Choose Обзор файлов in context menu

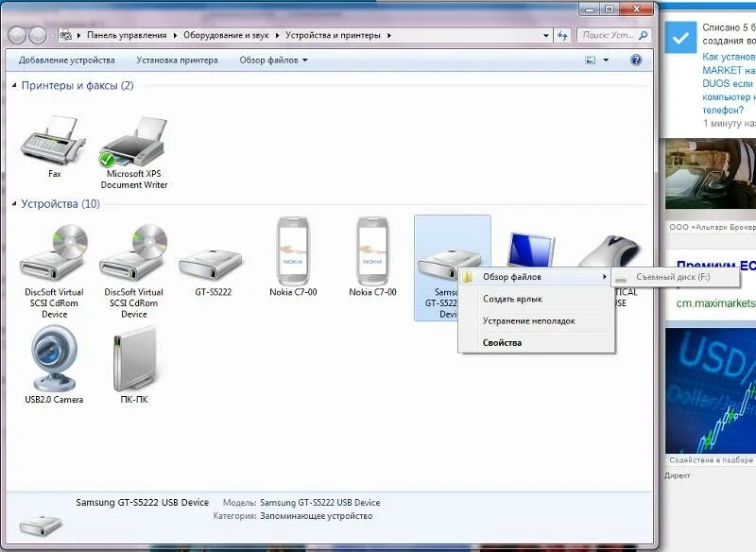click(534, 277)
